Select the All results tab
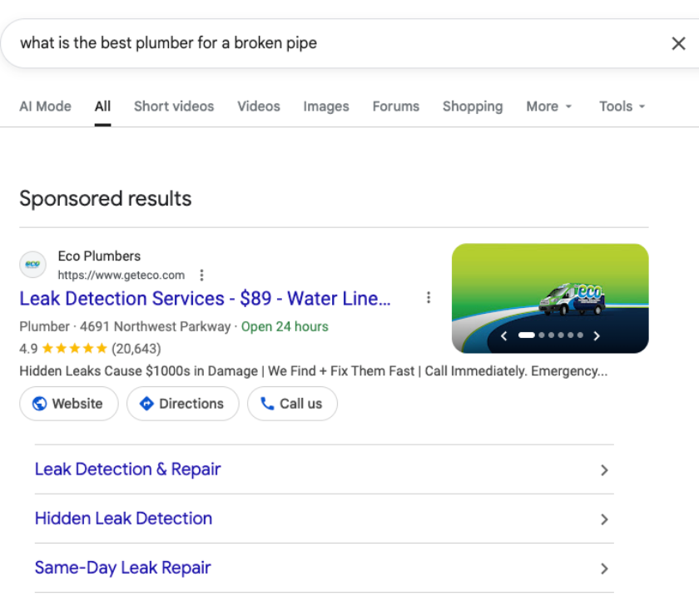699x616 pixels. click(102, 107)
